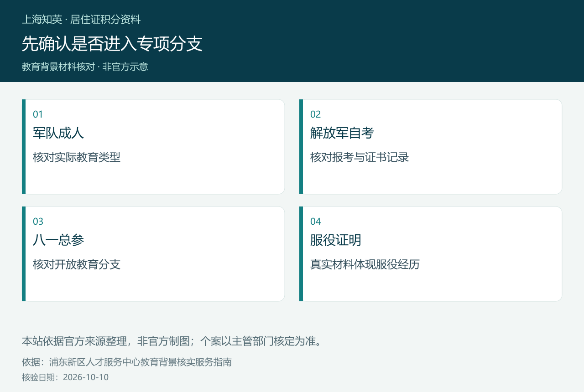Select the card number 03
The height and width of the screenshot is (392, 584).
point(38,222)
